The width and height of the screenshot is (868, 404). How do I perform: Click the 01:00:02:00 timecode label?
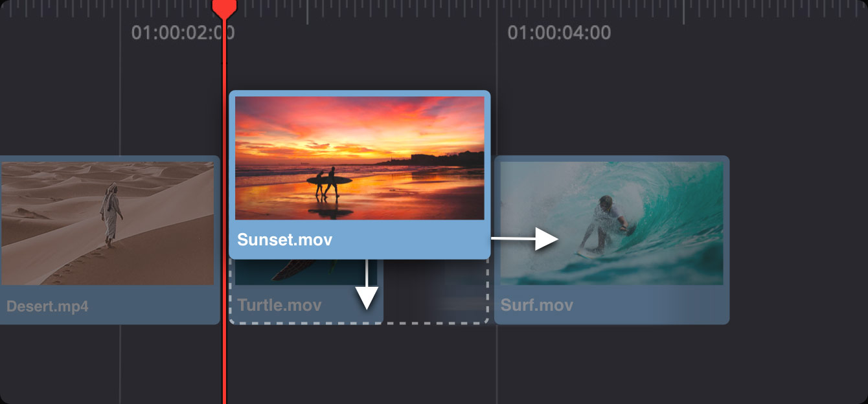[183, 32]
